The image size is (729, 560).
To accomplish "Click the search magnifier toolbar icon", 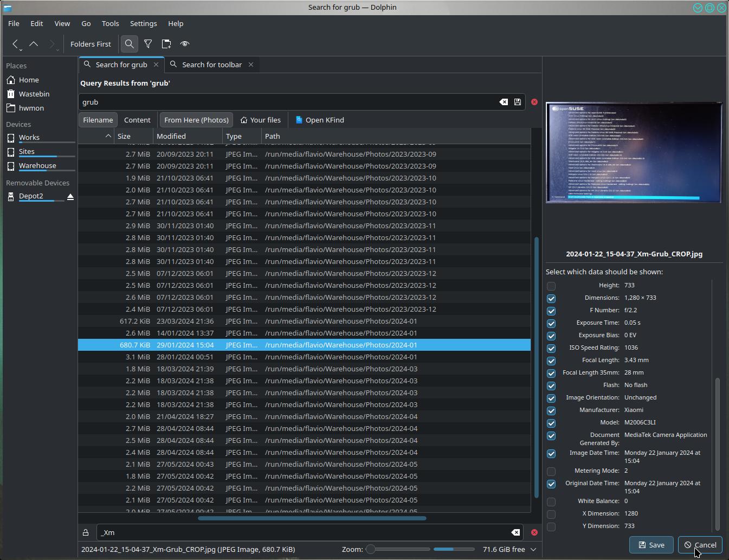I will coord(129,44).
